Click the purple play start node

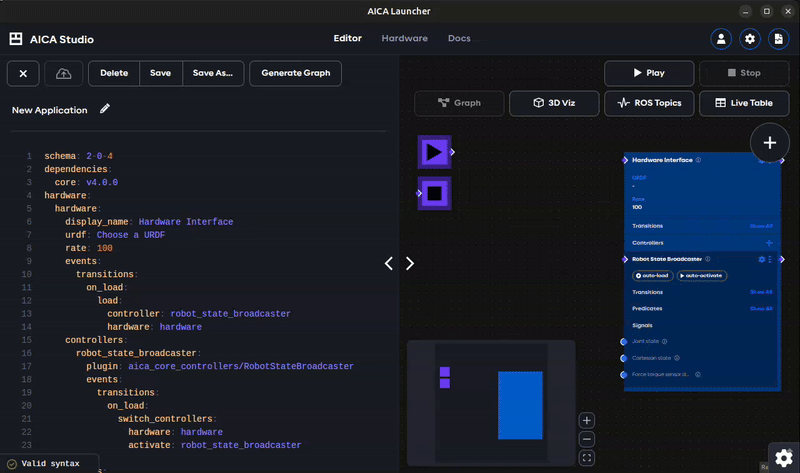(x=435, y=152)
